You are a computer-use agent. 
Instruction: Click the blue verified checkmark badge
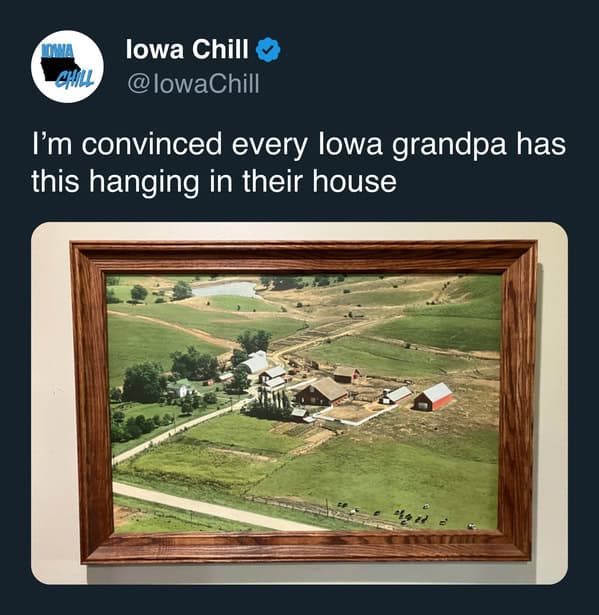pyautogui.click(x=268, y=49)
